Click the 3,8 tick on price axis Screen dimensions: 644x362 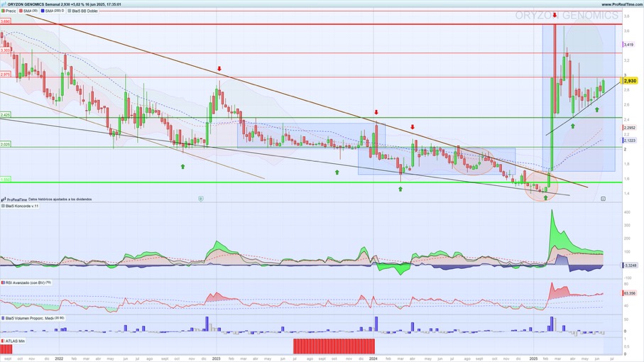[x=626, y=16]
